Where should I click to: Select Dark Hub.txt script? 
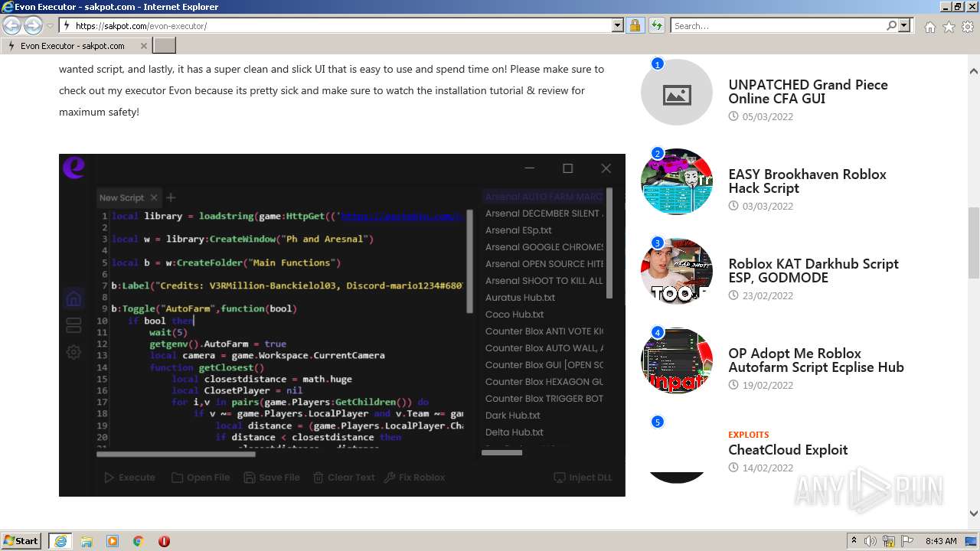click(513, 416)
